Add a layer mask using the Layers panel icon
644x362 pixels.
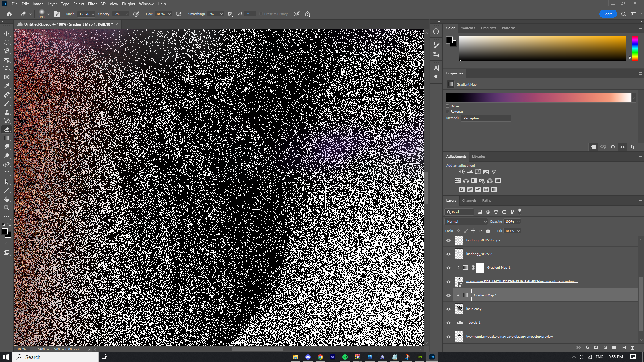pos(596,348)
